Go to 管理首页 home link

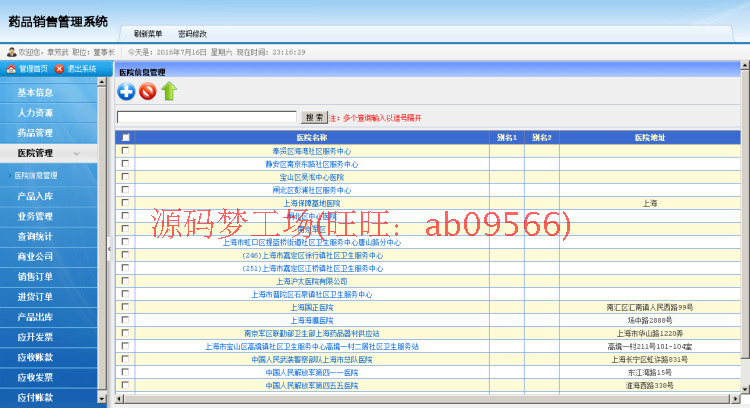(x=33, y=69)
